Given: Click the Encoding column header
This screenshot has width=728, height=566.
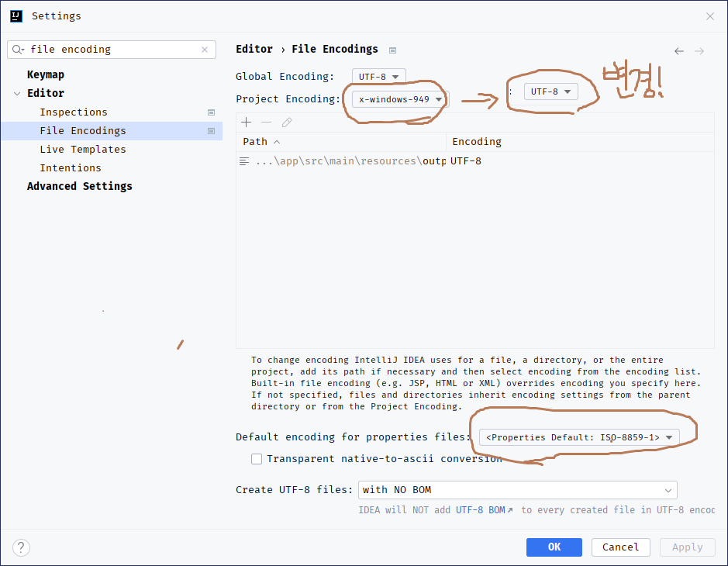Looking at the screenshot, I should tap(580, 142).
